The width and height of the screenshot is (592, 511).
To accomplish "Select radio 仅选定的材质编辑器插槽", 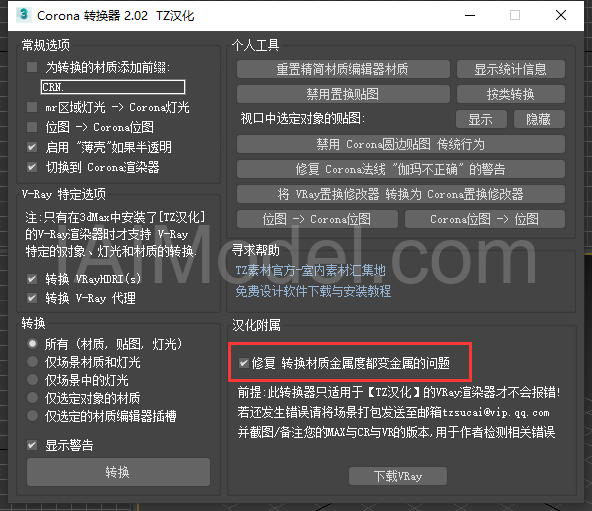I will click(x=32, y=415).
